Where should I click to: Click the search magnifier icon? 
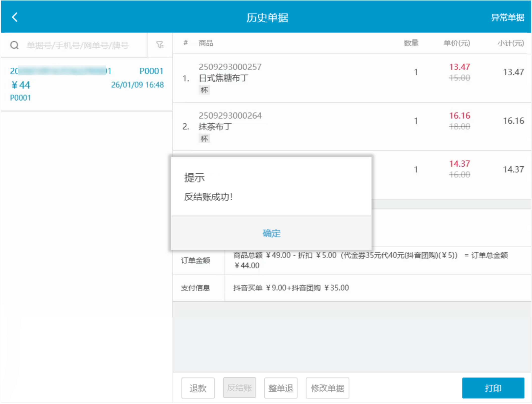[x=14, y=45]
